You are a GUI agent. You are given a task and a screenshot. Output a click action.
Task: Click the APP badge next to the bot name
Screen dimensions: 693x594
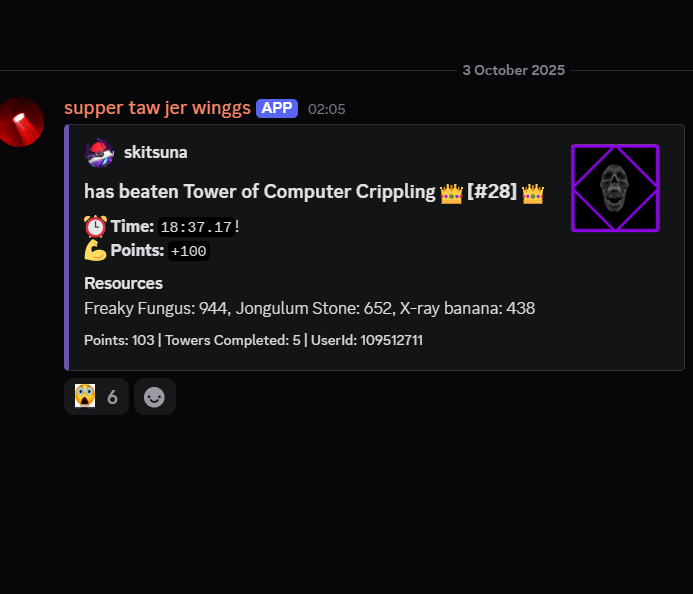277,108
